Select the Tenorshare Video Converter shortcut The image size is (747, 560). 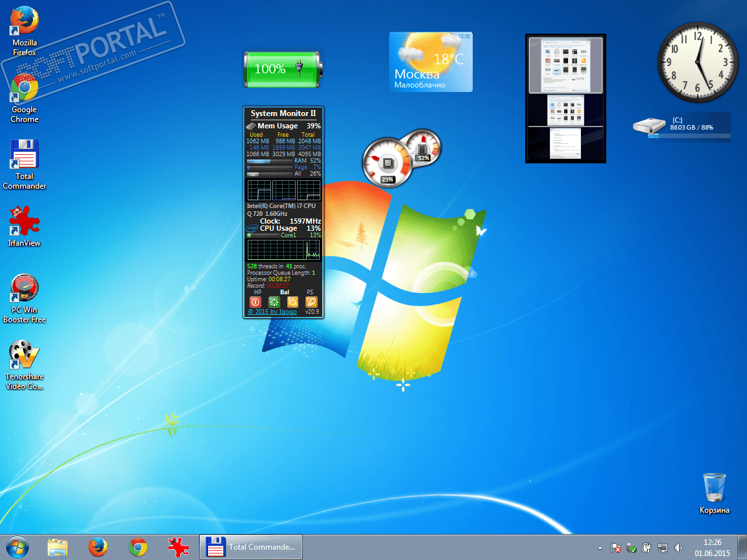[x=24, y=366]
